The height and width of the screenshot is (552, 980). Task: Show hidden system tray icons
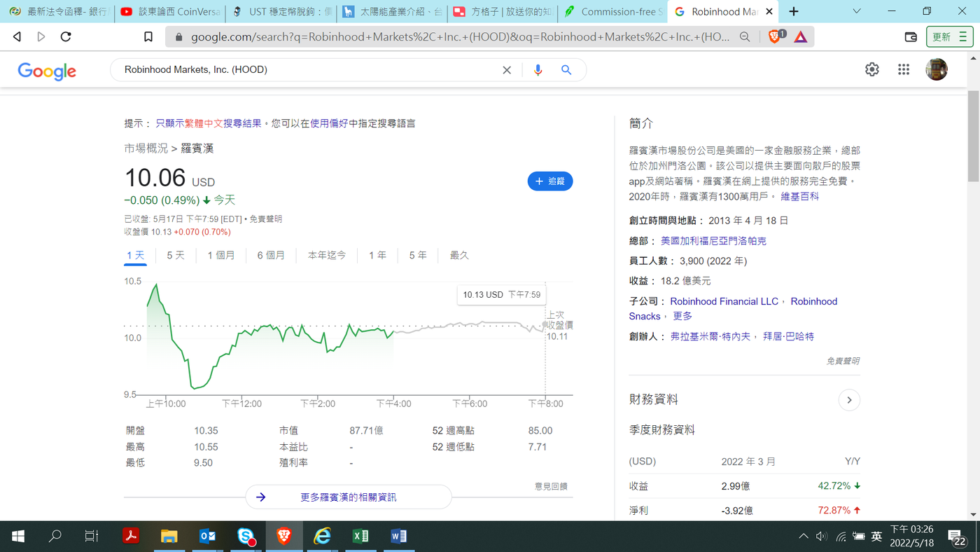point(803,537)
